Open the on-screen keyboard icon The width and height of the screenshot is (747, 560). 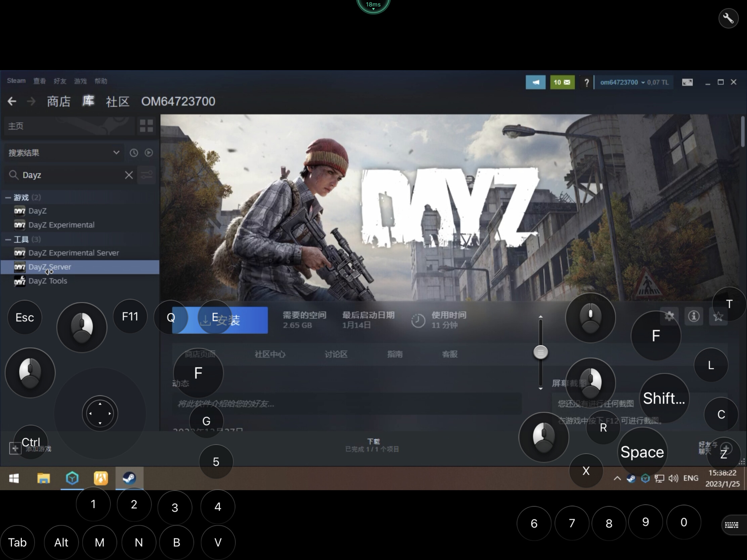732,524
